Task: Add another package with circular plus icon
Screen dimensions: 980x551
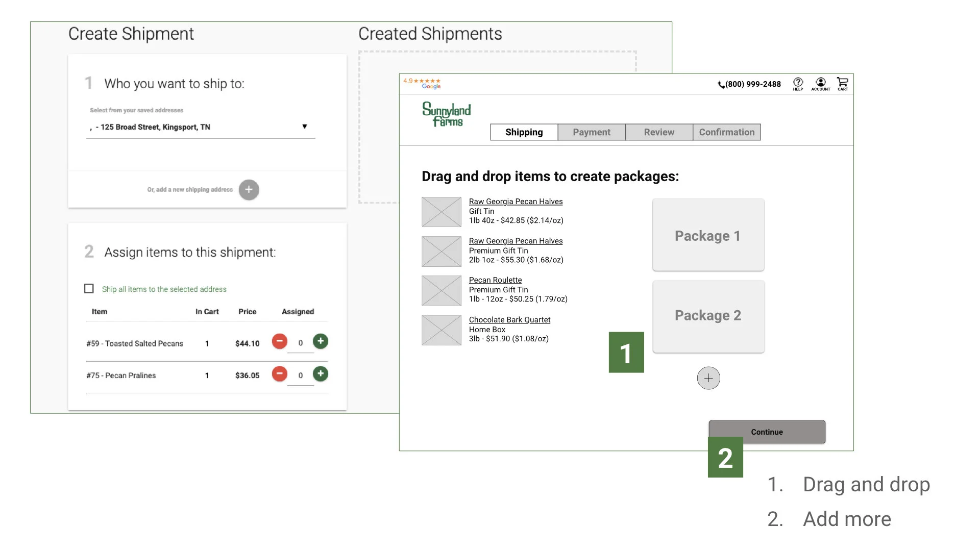Action: [708, 378]
